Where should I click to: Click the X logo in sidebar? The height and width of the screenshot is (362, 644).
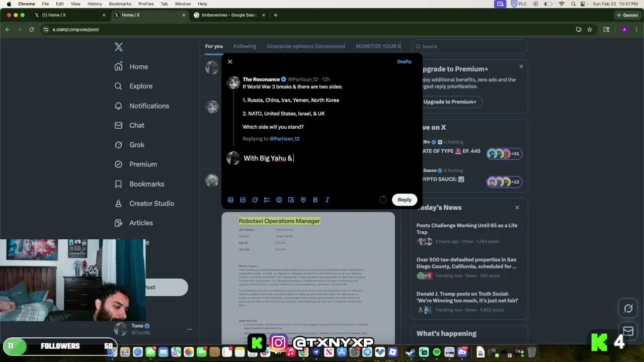(x=118, y=47)
